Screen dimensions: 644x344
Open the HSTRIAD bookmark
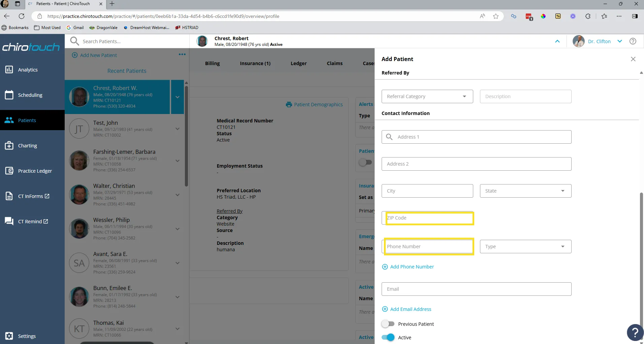(187, 28)
